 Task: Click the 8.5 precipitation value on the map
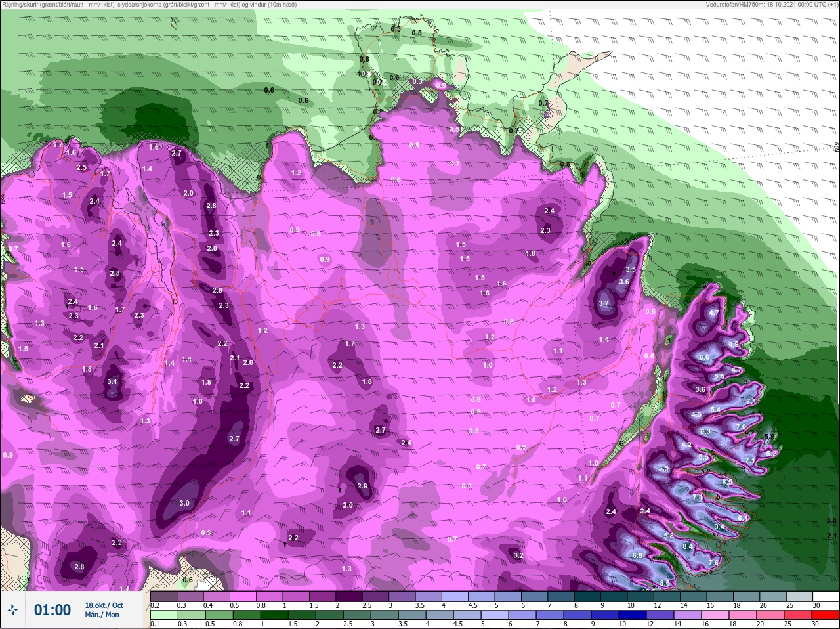click(727, 481)
